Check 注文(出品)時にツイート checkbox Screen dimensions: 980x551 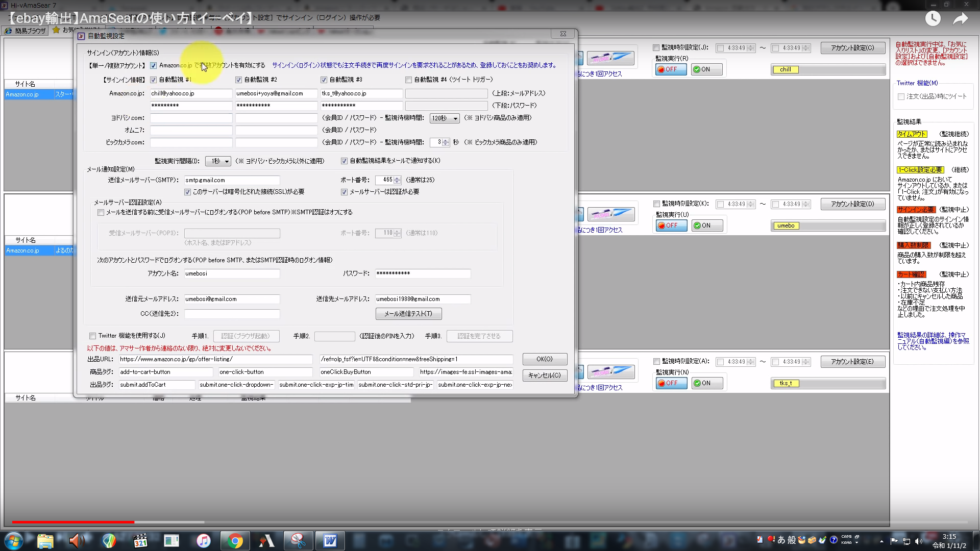[x=901, y=96]
